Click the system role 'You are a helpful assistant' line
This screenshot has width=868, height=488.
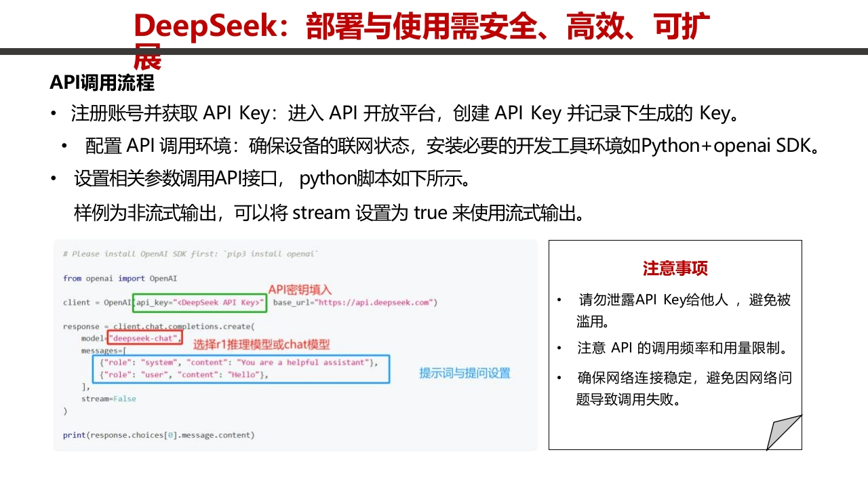point(238,363)
